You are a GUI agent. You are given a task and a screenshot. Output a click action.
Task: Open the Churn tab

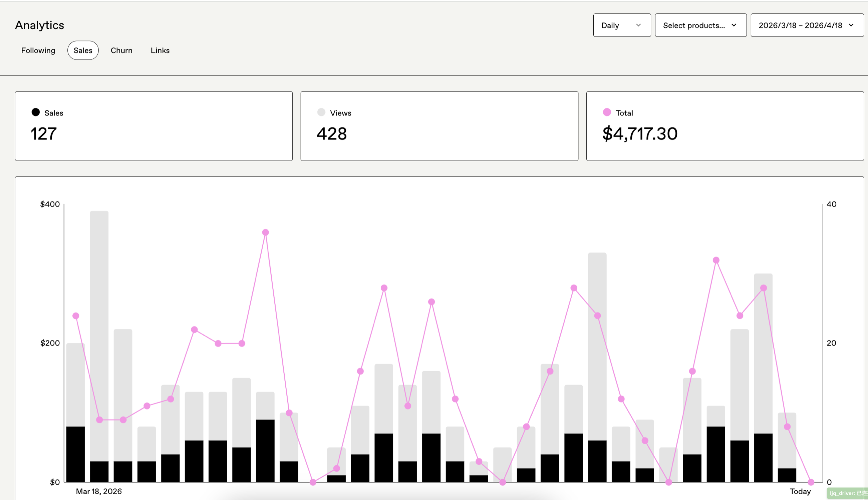click(121, 50)
